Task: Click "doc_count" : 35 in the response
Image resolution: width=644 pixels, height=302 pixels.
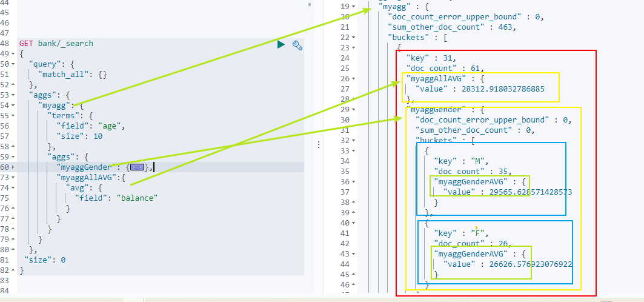Action: point(473,172)
